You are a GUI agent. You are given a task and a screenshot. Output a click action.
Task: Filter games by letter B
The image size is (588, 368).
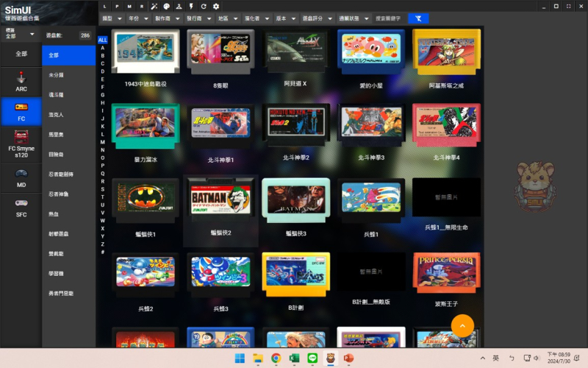coord(102,56)
